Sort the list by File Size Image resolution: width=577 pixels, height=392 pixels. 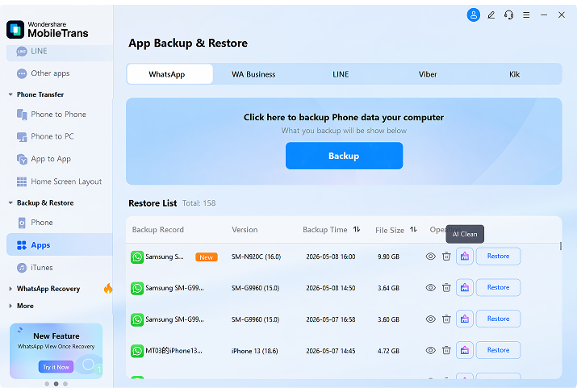click(413, 229)
